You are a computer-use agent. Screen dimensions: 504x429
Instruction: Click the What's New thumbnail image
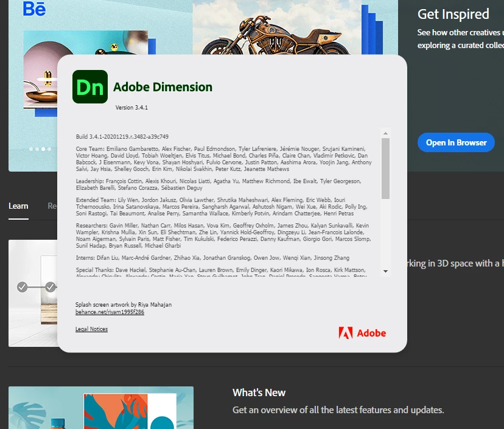pyautogui.click(x=101, y=408)
